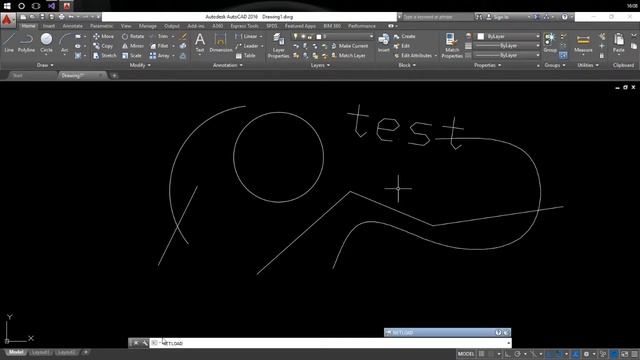Screen dimensions: 640x360
Task: Click Create block button
Action: click(x=405, y=36)
